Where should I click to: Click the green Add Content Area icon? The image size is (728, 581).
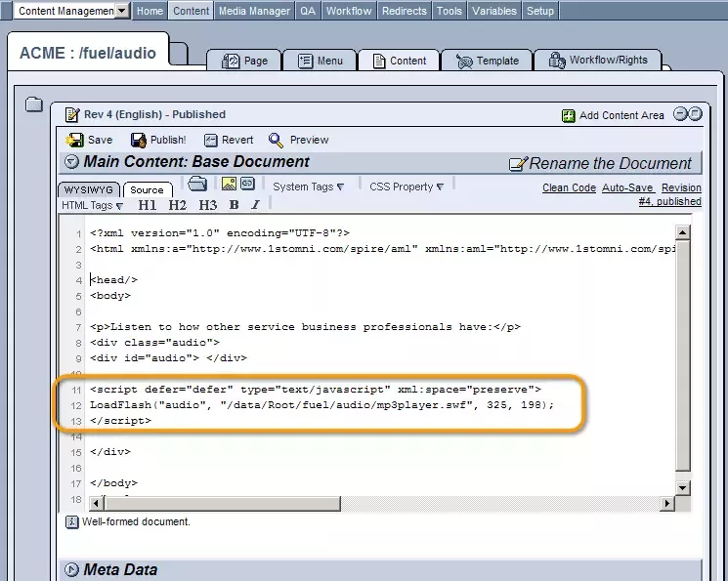coord(569,115)
